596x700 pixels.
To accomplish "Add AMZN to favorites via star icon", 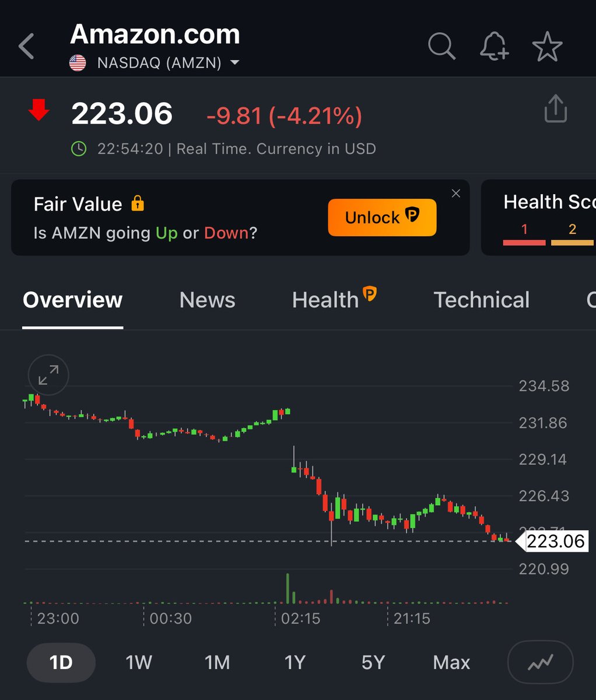I will coord(547,47).
